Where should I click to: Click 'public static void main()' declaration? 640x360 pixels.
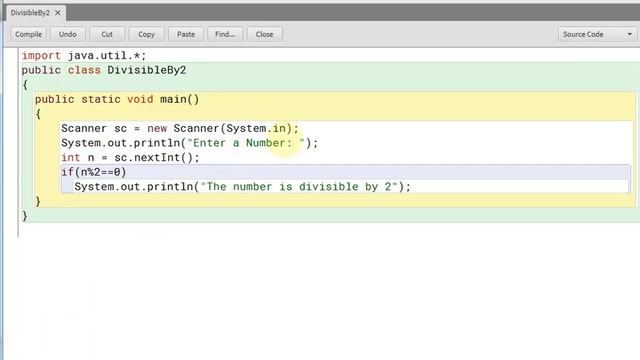pos(117,99)
